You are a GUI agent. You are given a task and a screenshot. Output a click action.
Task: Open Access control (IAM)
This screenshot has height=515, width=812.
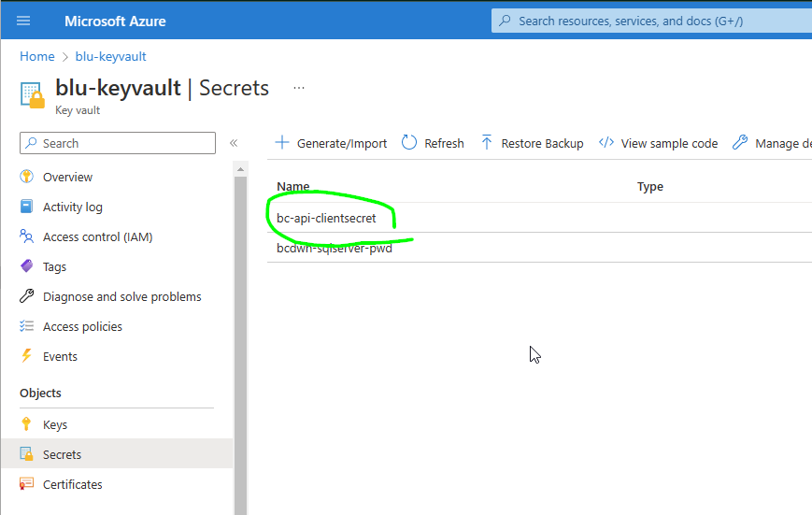98,236
